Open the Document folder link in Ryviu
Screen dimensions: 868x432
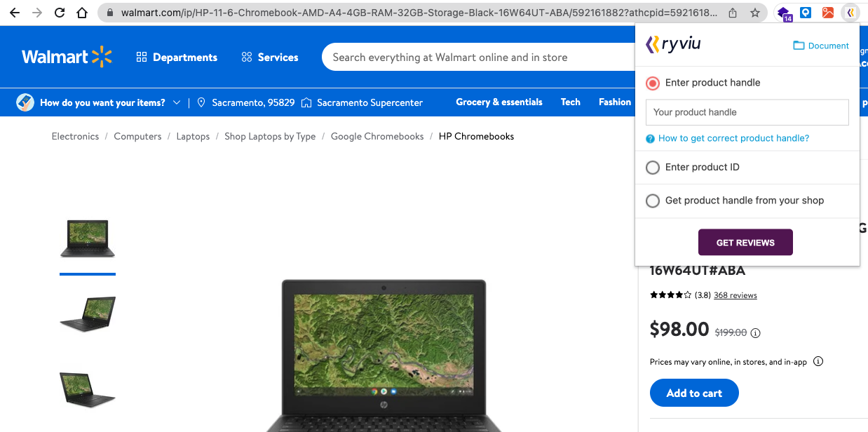coord(821,46)
